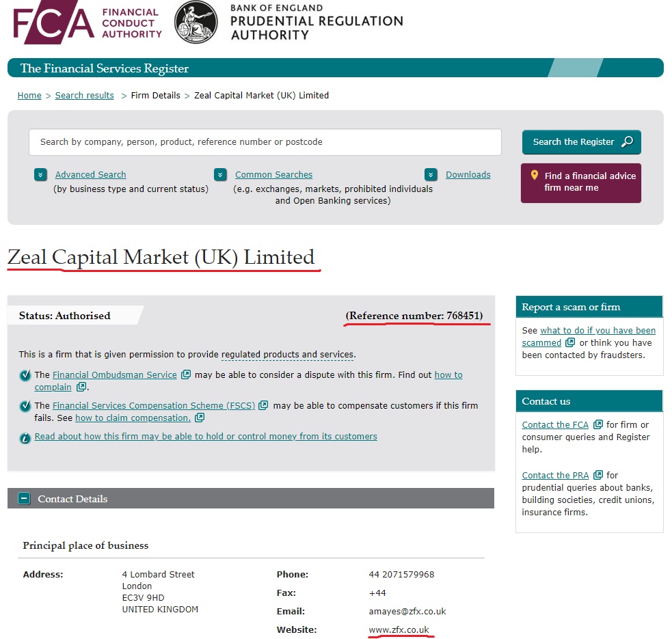Click The Financial Services Register banner title

pos(105,68)
